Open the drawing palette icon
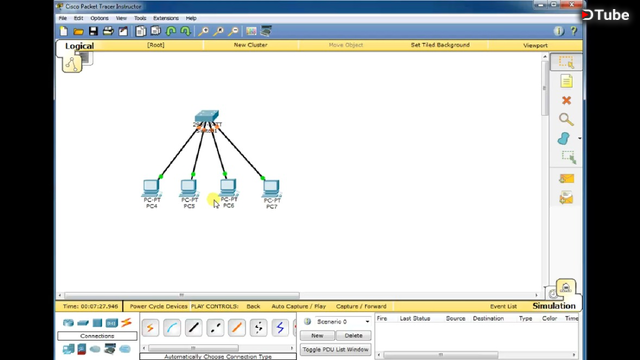Viewport: 640px width, 360px height. point(251,31)
